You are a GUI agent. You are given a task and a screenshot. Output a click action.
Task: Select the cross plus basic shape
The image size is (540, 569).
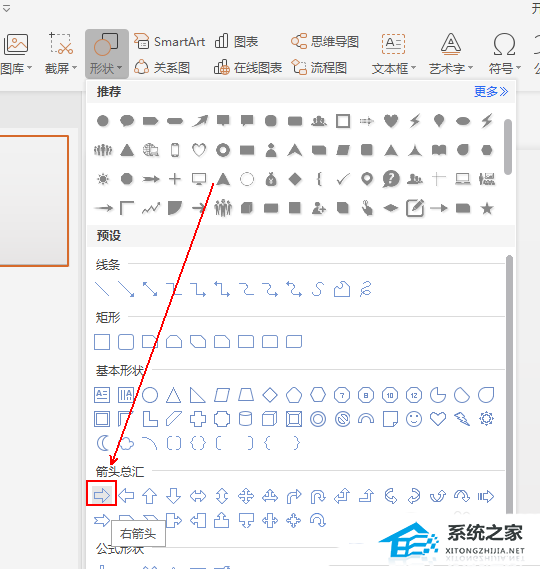pyautogui.click(x=198, y=419)
